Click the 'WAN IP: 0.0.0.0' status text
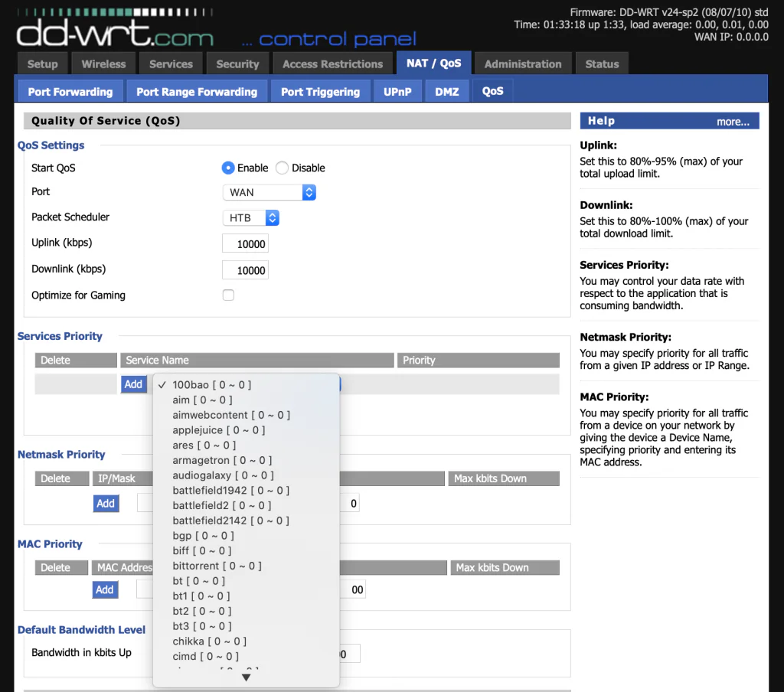 point(731,37)
